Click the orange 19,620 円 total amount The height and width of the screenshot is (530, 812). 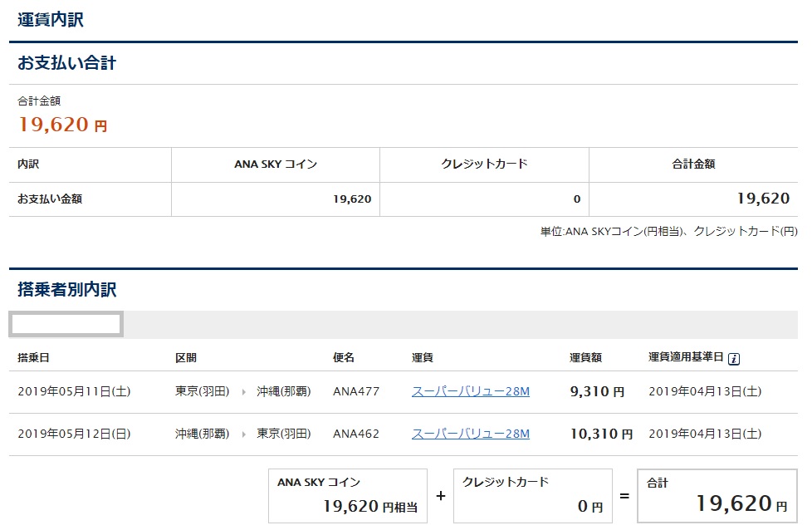pyautogui.click(x=62, y=125)
